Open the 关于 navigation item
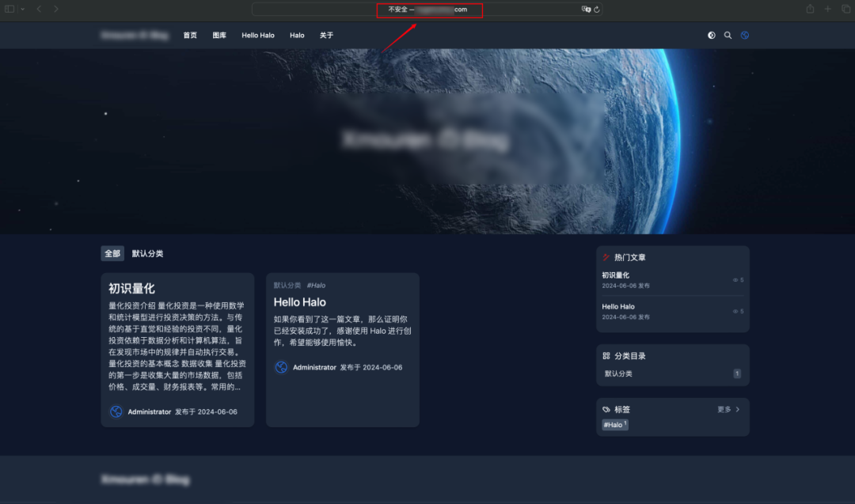The height and width of the screenshot is (504, 855). tap(326, 36)
